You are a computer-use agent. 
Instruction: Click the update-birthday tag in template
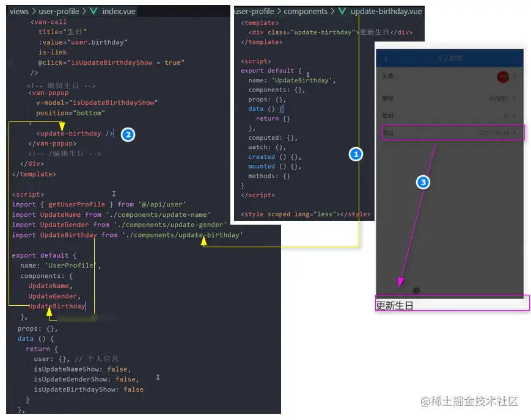[x=75, y=133]
